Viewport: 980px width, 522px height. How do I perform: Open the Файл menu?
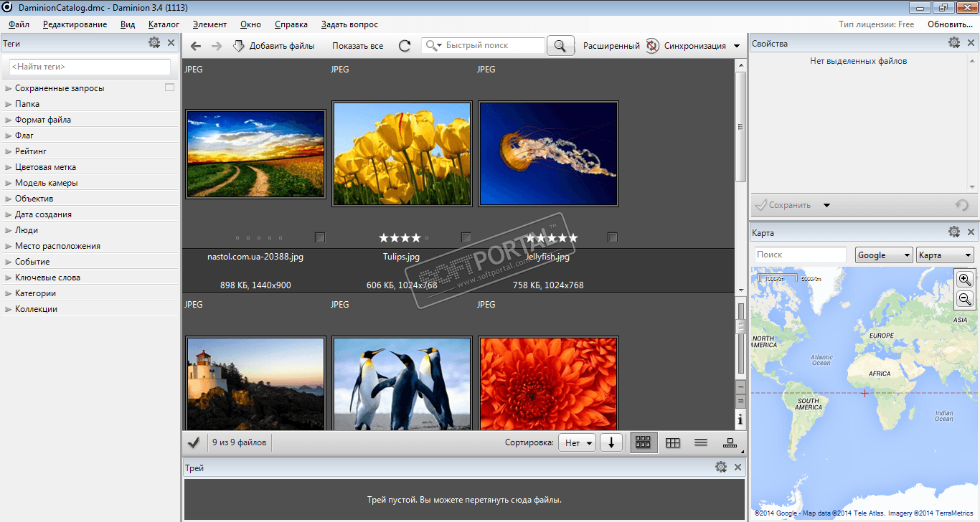pos(19,24)
